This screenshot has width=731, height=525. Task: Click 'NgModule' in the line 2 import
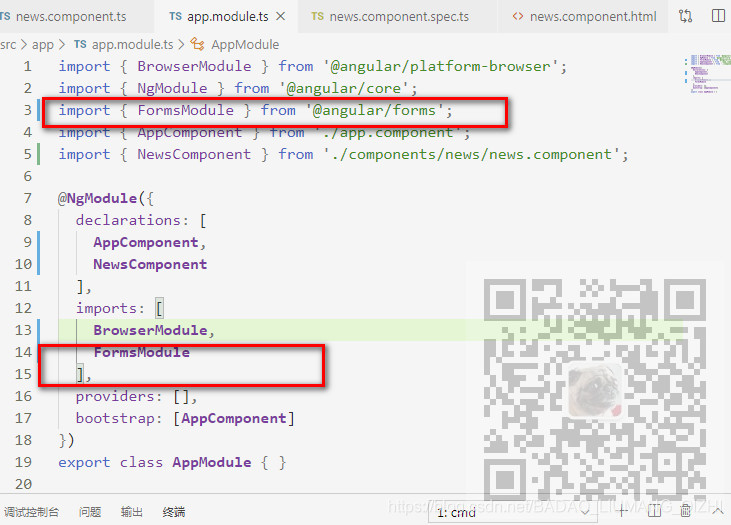(172, 89)
